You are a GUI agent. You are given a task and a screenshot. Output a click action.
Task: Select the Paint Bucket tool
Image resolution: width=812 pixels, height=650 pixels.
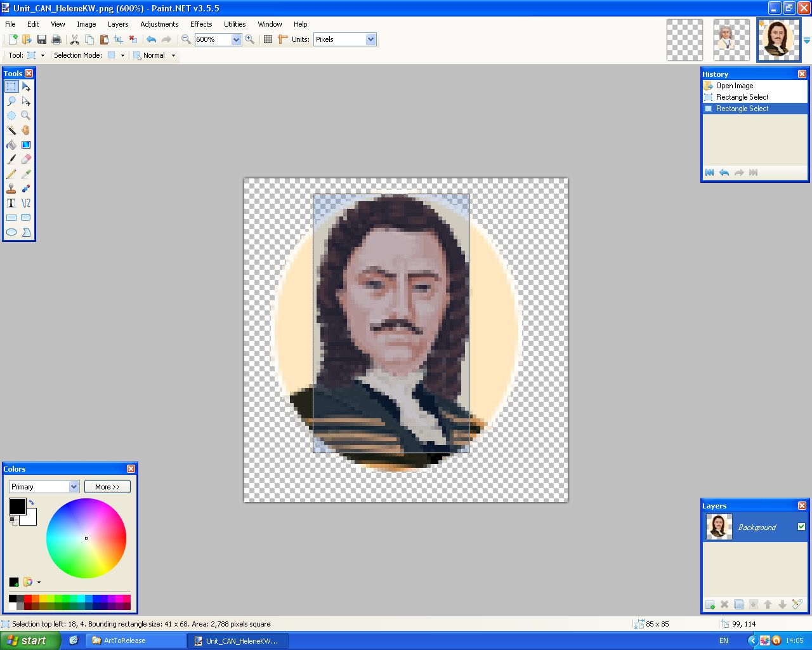pyautogui.click(x=11, y=145)
